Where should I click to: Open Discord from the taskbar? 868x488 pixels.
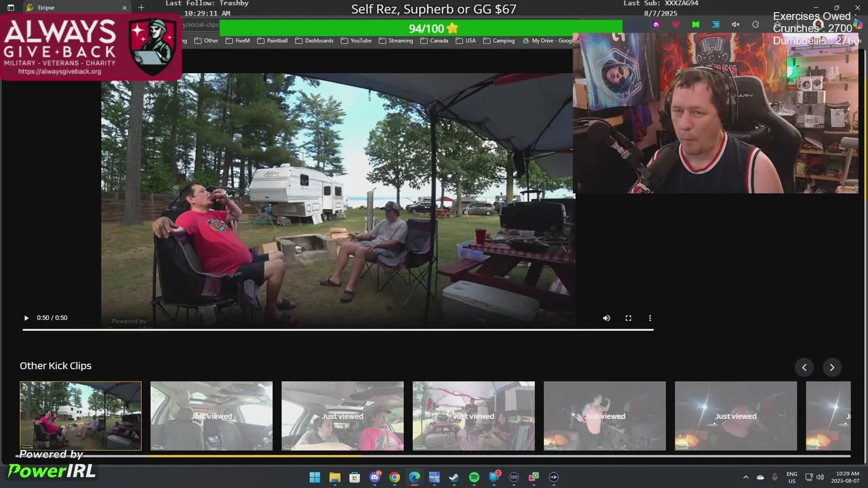(x=375, y=477)
